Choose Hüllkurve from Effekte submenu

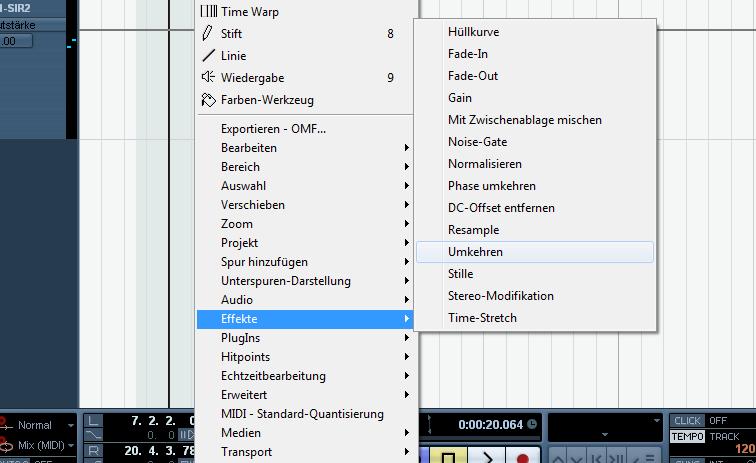tap(535, 32)
